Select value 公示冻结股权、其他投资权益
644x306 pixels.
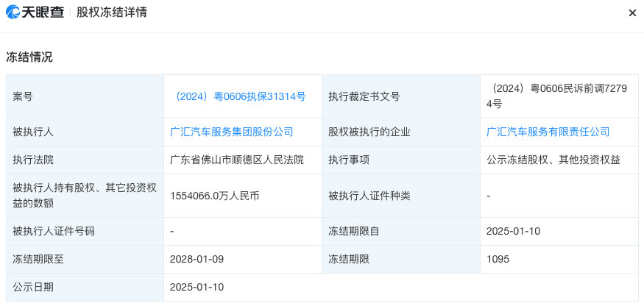coord(553,160)
